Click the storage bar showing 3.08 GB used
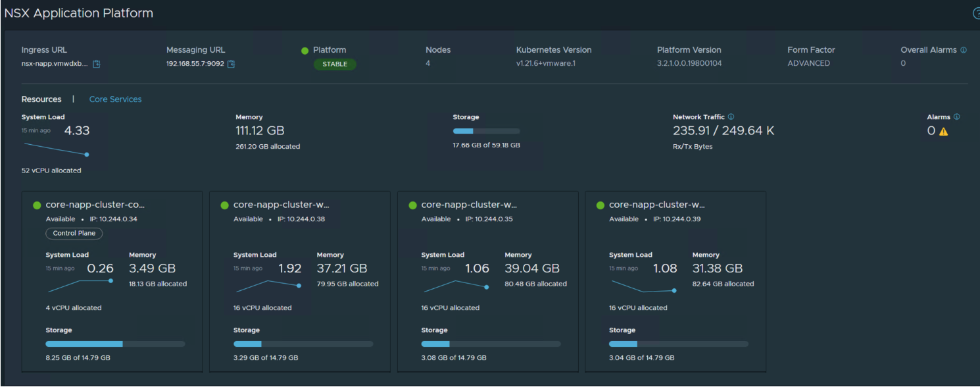Image resolution: width=980 pixels, height=387 pixels. (491, 344)
